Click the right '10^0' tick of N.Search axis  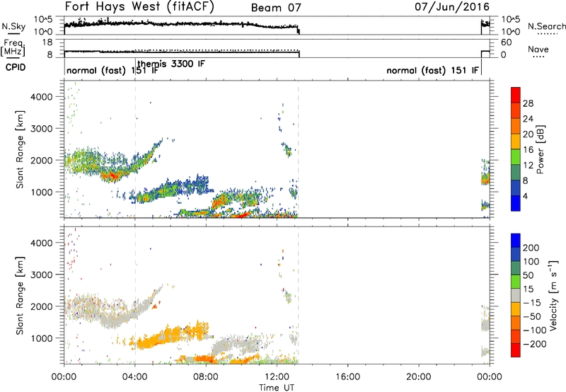(x=511, y=32)
